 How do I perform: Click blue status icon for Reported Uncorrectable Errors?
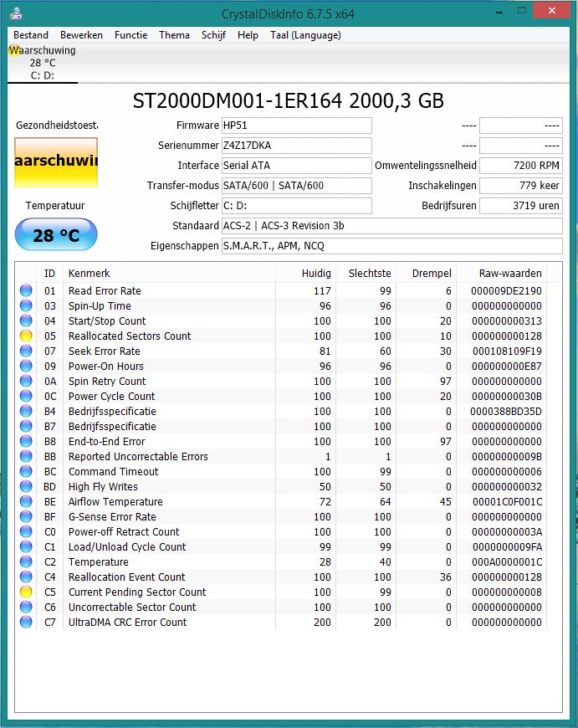[26, 456]
